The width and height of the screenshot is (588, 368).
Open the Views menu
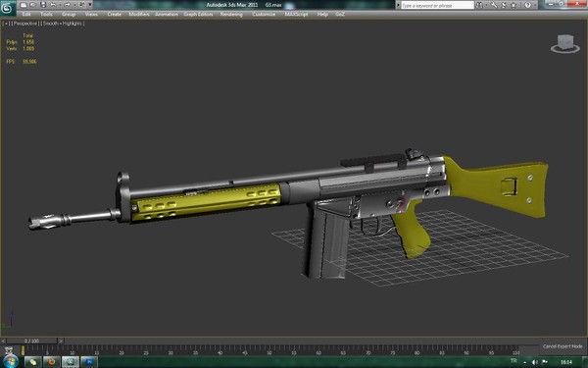(x=91, y=15)
